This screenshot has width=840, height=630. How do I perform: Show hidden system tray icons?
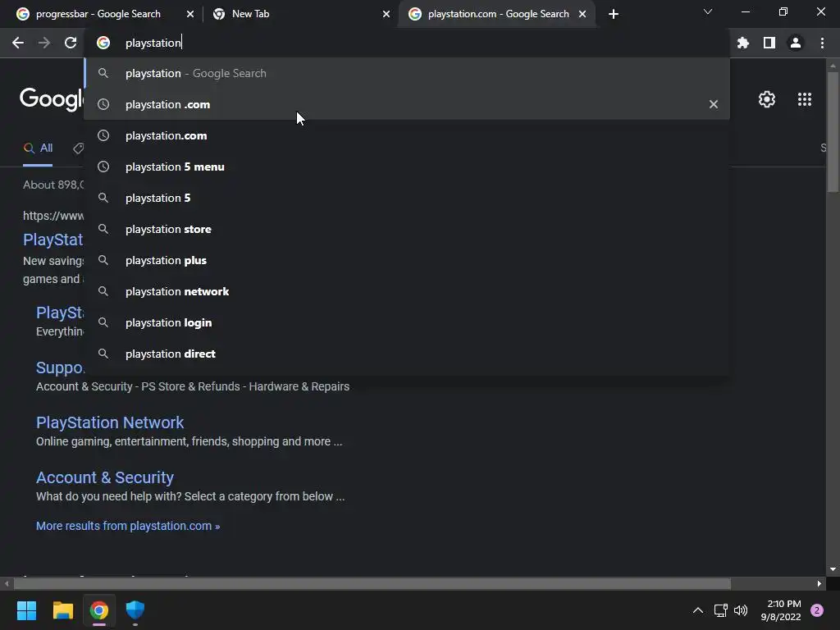click(x=697, y=610)
